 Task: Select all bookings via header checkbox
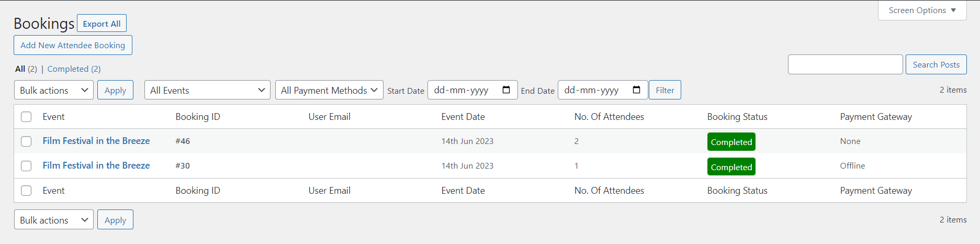[x=26, y=117]
